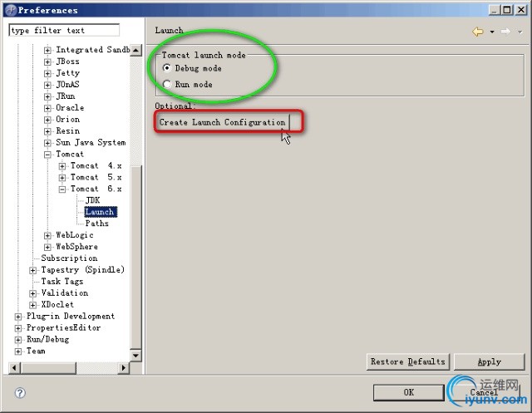Select Subscription tree item

click(x=69, y=258)
